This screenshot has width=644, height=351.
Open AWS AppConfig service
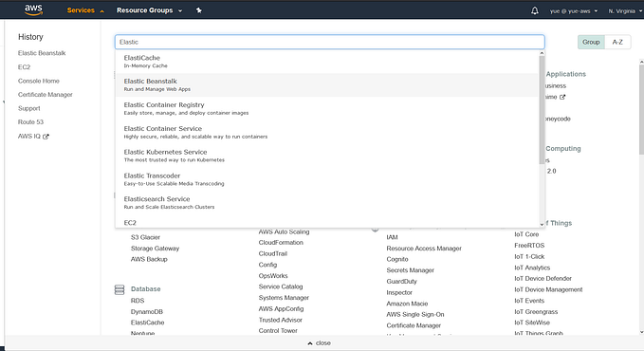[x=281, y=308]
